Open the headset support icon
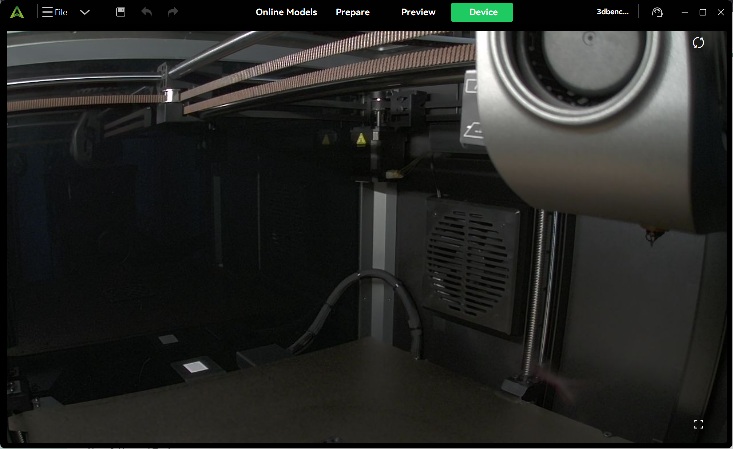 point(656,12)
